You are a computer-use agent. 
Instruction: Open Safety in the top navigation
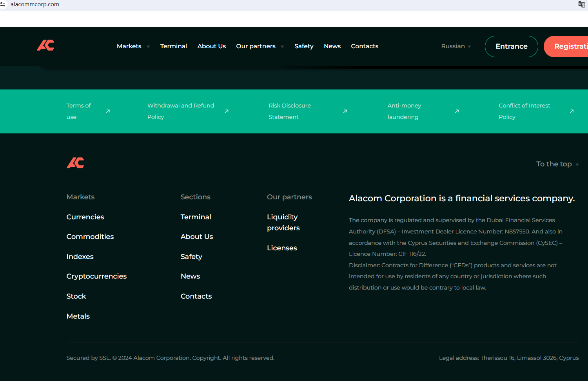(x=304, y=46)
